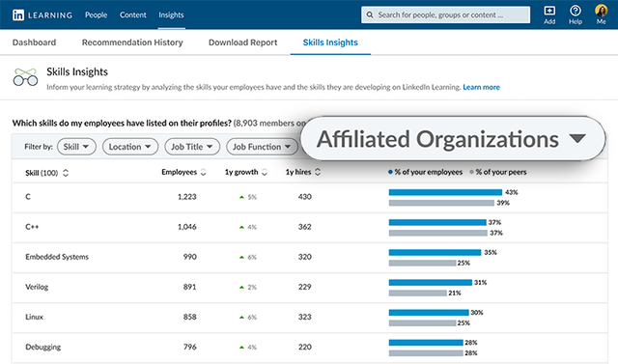Open the Me profile avatar
The width and height of the screenshot is (618, 364).
point(601,11)
